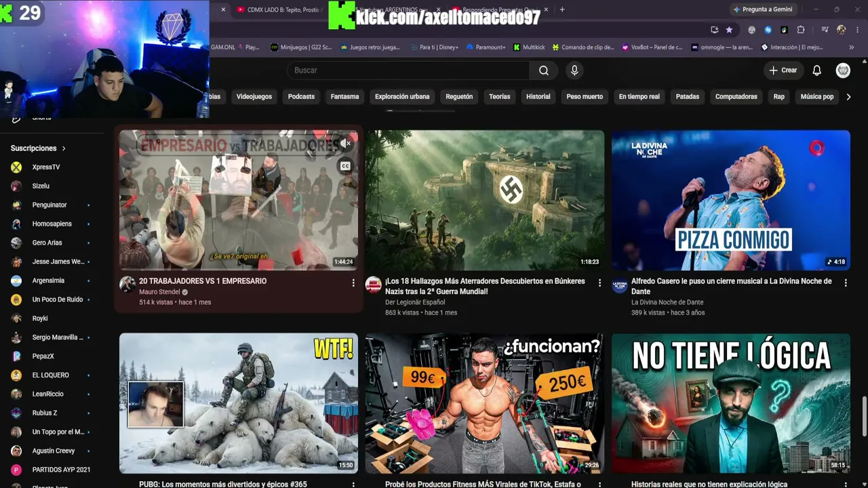
Task: Play the NO TIENE LÓGICA video thumbnail
Action: pos(731,403)
